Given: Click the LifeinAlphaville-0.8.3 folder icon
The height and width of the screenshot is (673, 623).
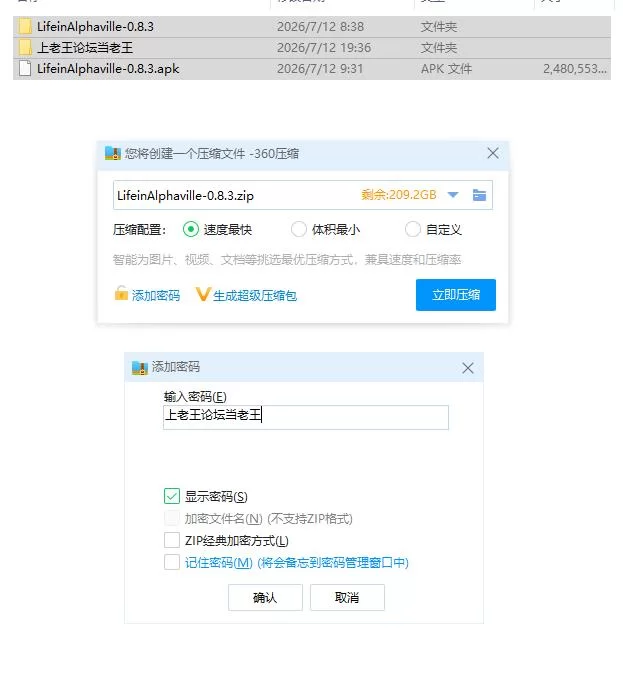Looking at the screenshot, I should coord(25,27).
